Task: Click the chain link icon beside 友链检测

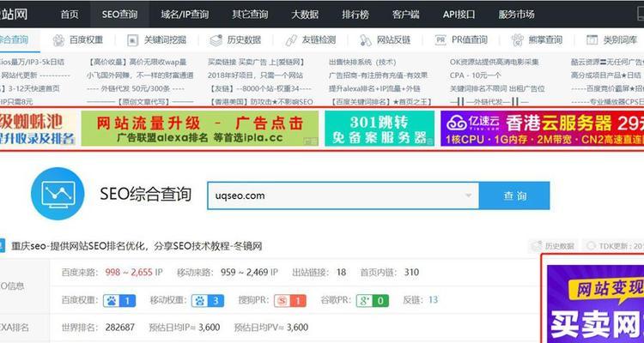Action: (291, 39)
